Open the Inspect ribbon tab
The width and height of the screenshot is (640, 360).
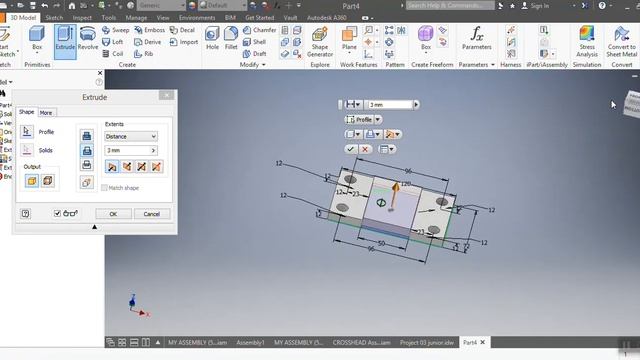coord(82,18)
